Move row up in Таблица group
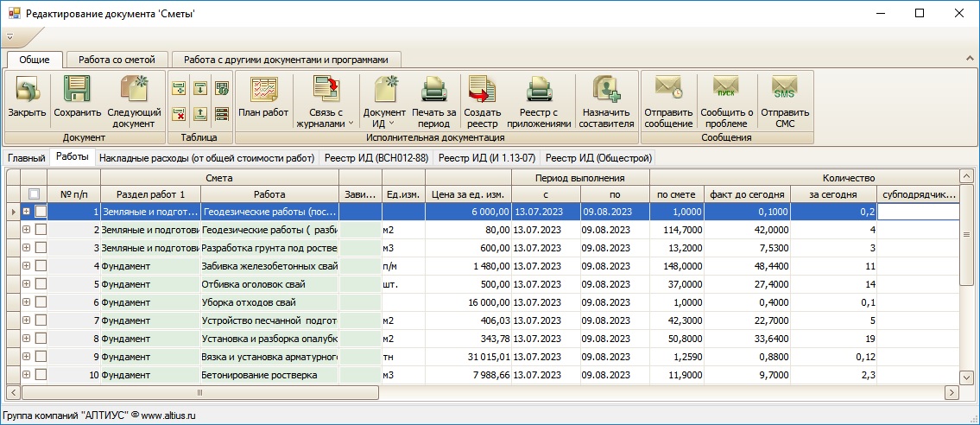 [x=200, y=114]
